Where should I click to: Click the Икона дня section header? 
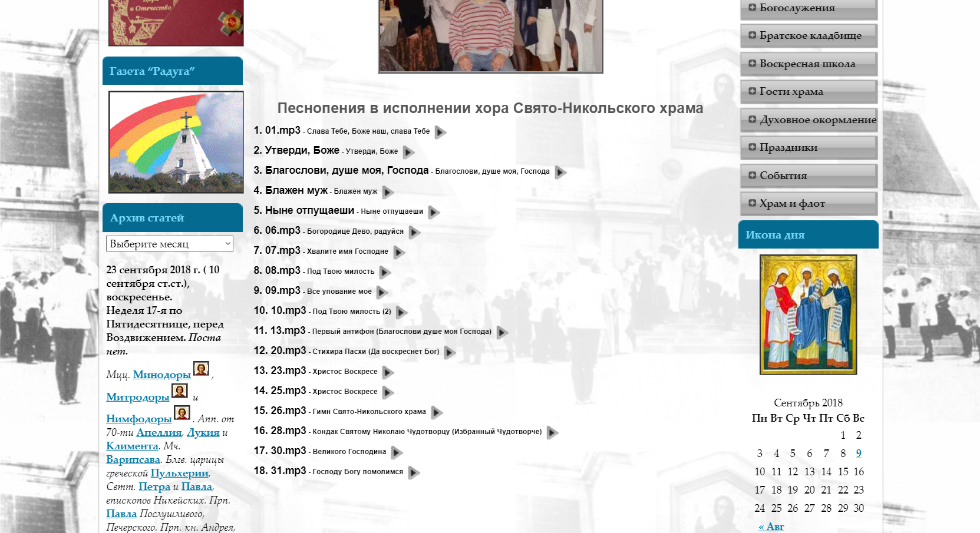point(809,234)
